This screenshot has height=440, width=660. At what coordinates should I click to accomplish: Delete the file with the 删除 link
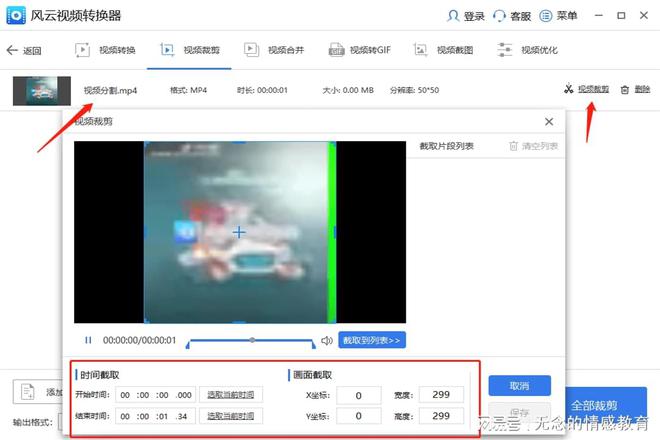636,89
